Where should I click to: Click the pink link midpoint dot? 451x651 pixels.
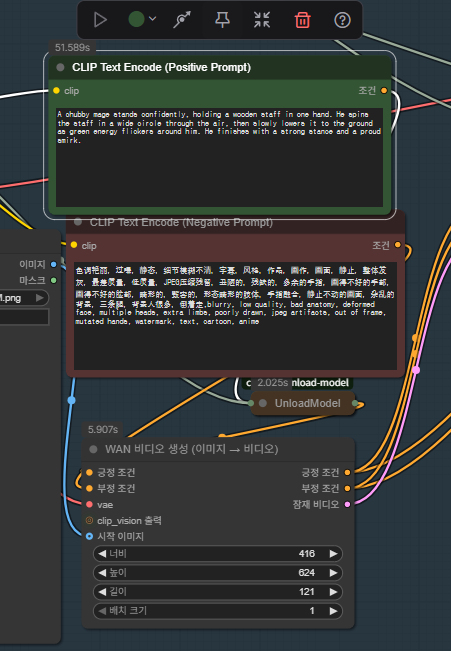click(x=416, y=370)
